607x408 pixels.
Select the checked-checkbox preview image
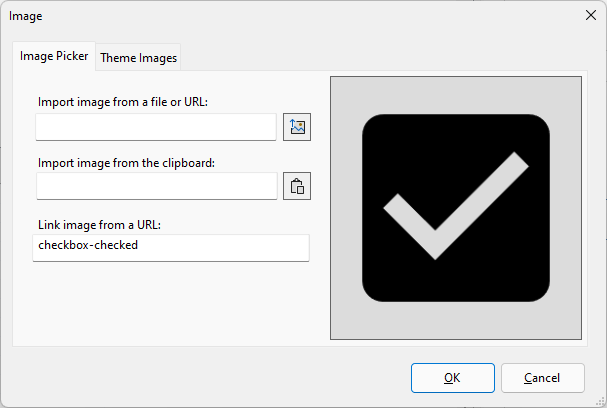tap(456, 208)
